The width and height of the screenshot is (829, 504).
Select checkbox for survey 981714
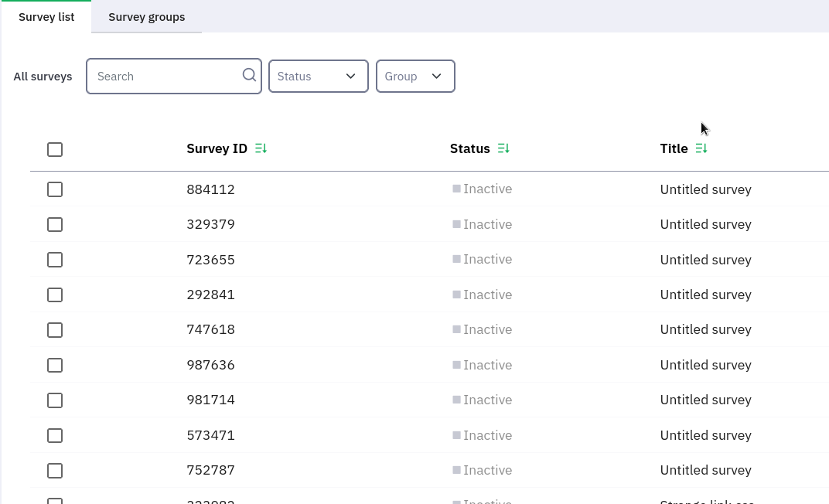55,400
